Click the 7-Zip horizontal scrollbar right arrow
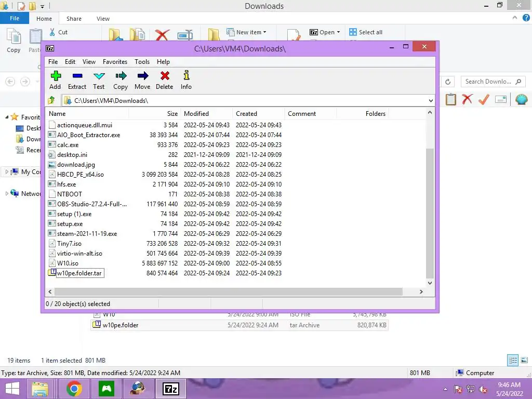The width and height of the screenshot is (532, 399). point(421,292)
